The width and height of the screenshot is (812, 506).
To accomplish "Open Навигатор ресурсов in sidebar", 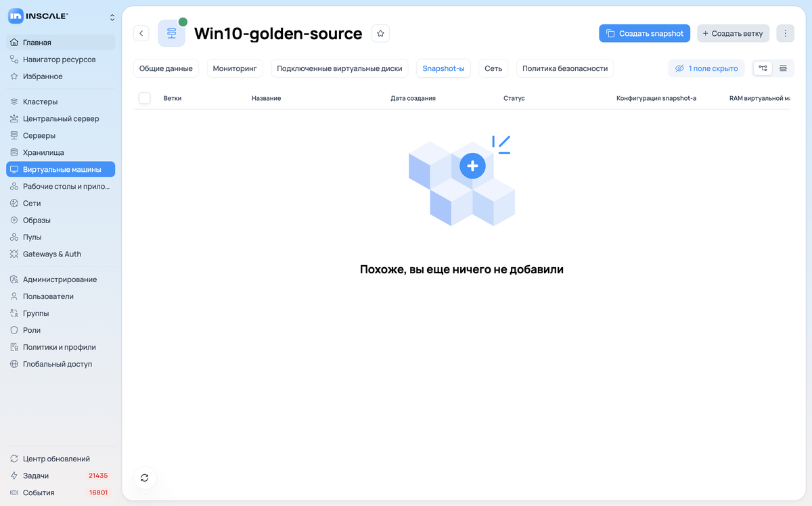I will [61, 60].
